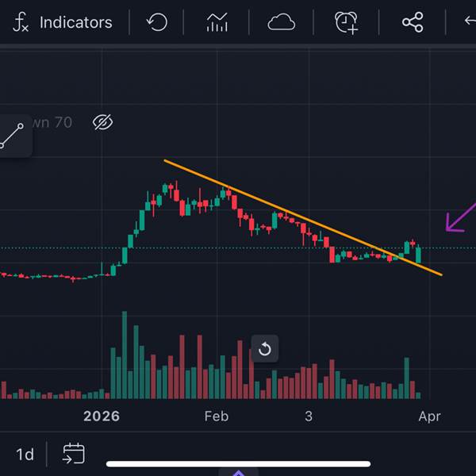
Task: Create an alert with the alarm clock icon
Action: pos(346,22)
